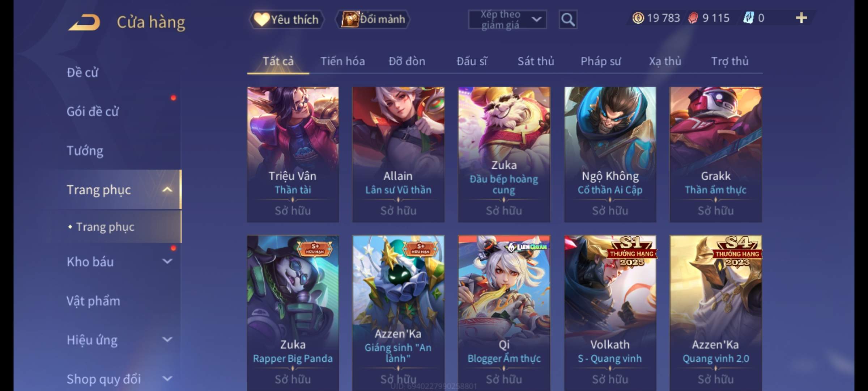Switch to the Tiến hóa tab
Viewport: 868px width, 391px height.
click(x=342, y=61)
